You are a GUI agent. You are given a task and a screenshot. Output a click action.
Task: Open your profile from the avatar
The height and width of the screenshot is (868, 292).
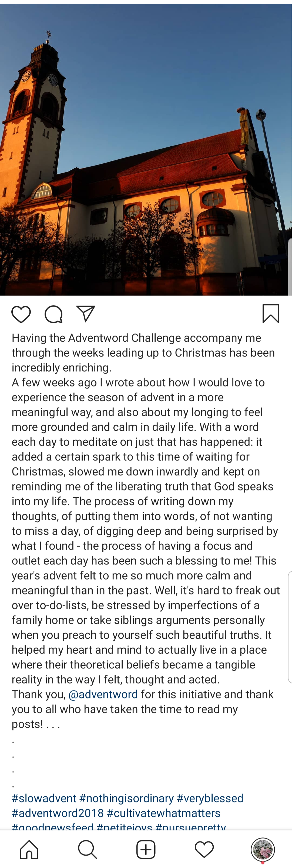263,849
